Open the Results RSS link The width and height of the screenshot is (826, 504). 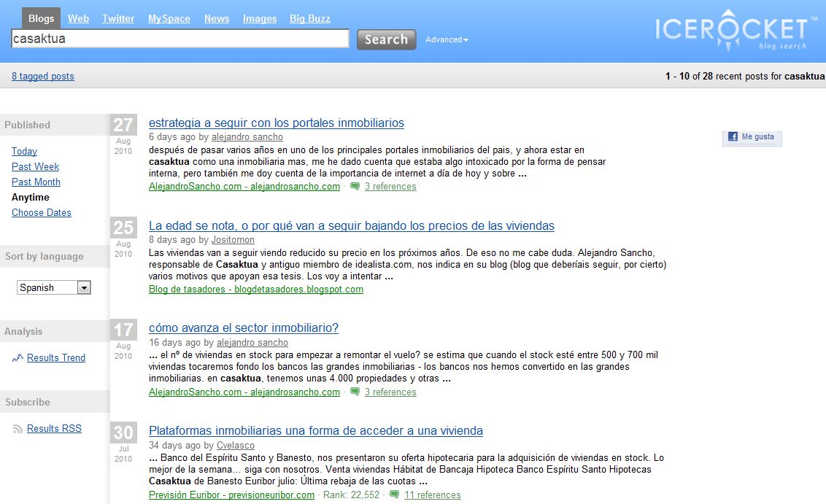coord(54,429)
